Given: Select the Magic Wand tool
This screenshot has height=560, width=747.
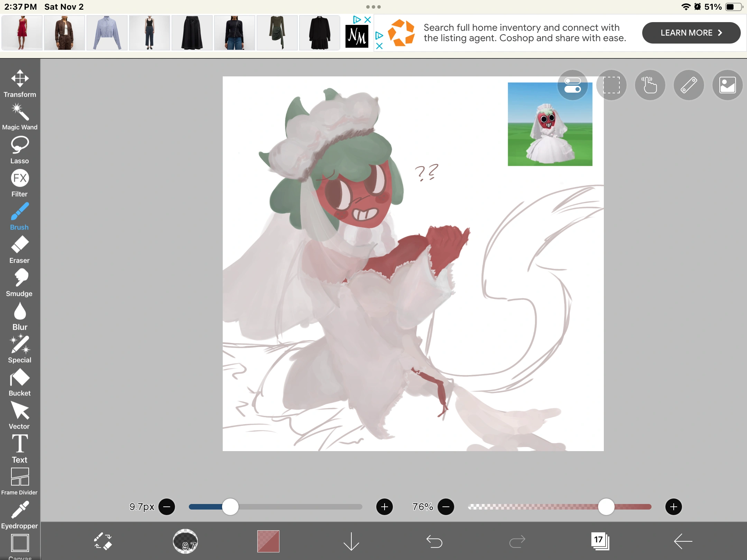Looking at the screenshot, I should click(x=20, y=116).
